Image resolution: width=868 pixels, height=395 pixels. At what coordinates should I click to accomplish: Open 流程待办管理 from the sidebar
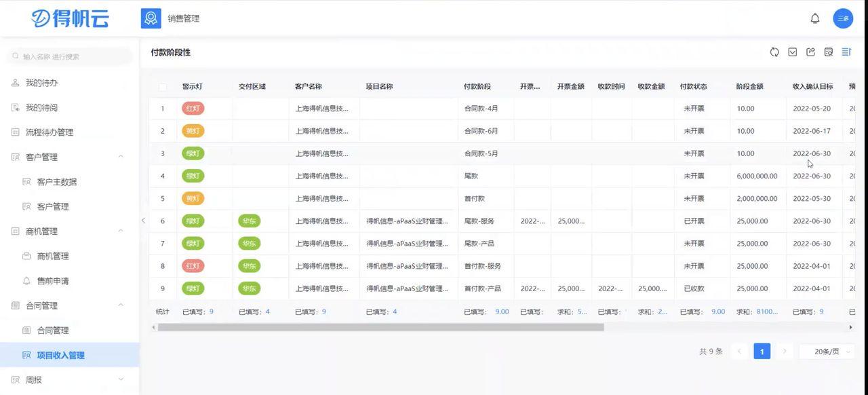[50, 132]
